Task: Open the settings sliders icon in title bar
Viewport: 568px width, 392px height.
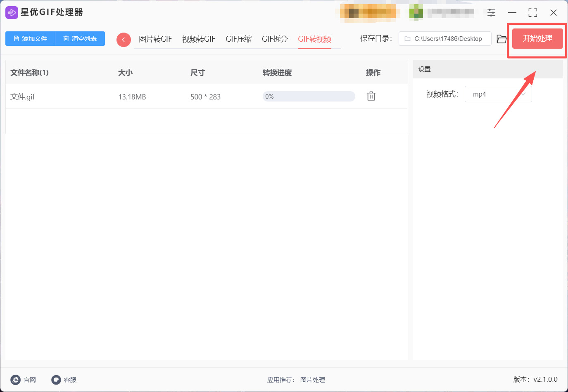Action: point(491,12)
